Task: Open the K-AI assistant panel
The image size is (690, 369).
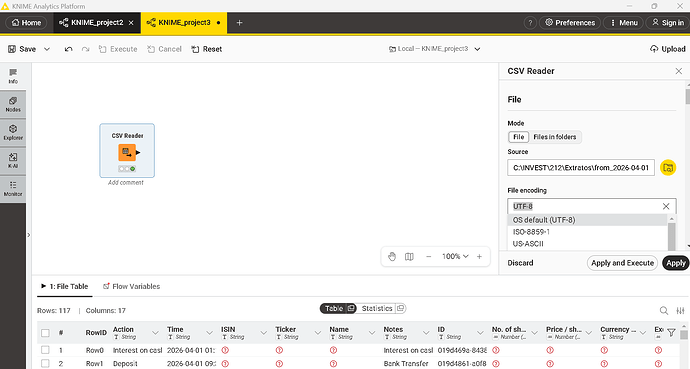Action: tap(13, 161)
